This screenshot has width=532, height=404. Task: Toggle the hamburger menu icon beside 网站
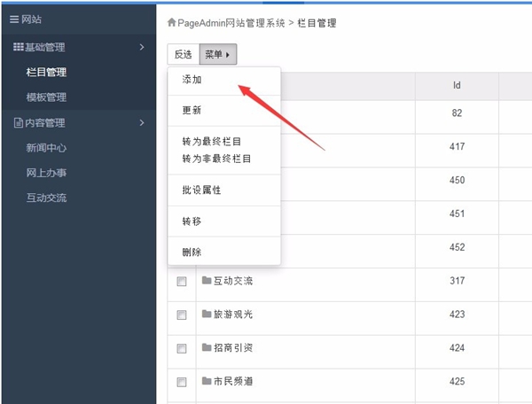point(14,19)
